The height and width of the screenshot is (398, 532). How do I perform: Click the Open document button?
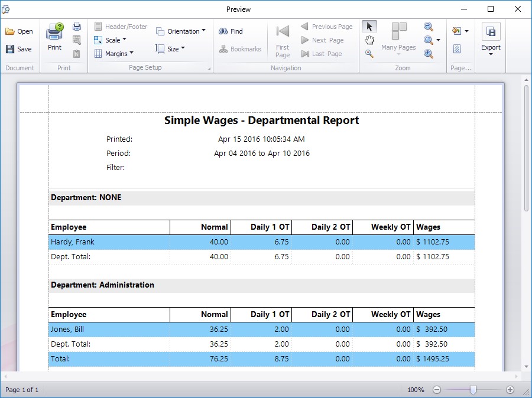click(x=19, y=31)
